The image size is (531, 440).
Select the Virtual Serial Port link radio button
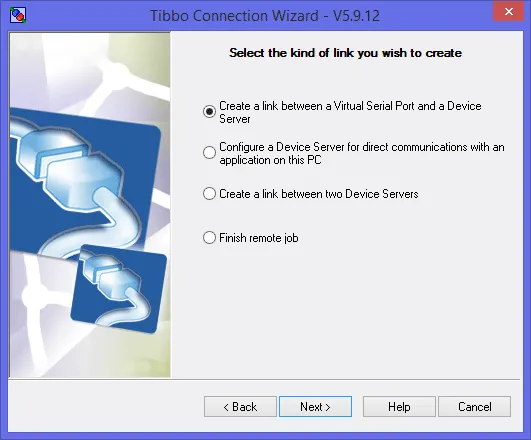click(209, 111)
